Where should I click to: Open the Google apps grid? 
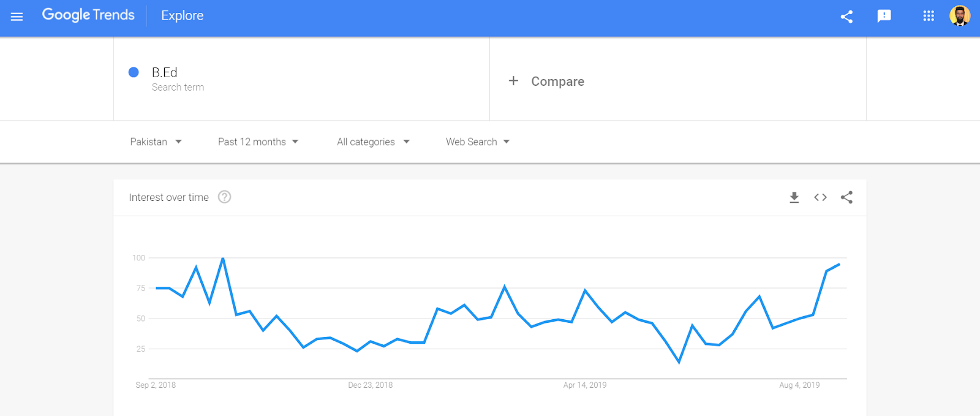(x=929, y=16)
